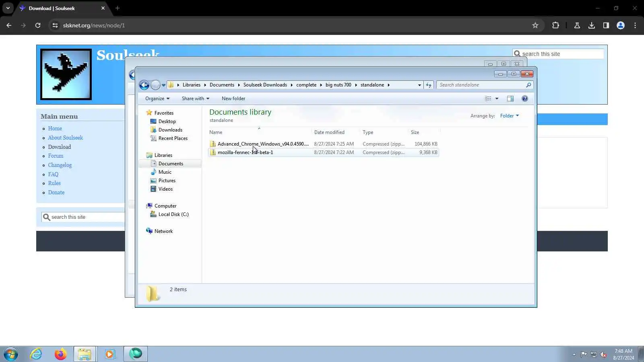Open the Action Center flag tray icon
The image size is (644, 362).
(584, 354)
